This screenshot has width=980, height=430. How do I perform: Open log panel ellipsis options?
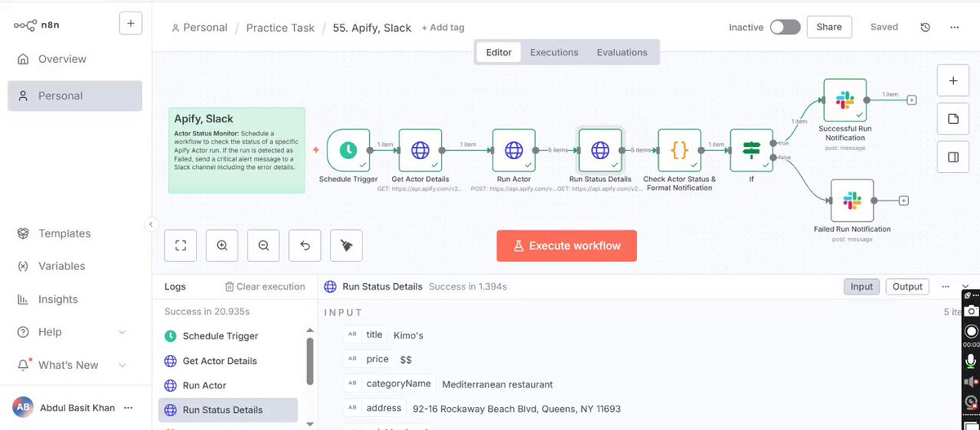coord(946,286)
